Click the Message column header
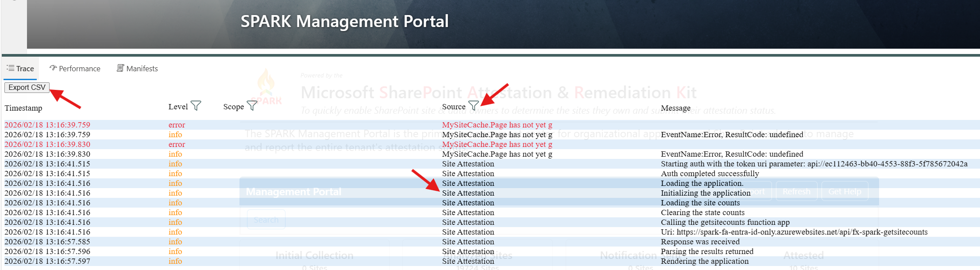The image size is (980, 270). tap(675, 108)
